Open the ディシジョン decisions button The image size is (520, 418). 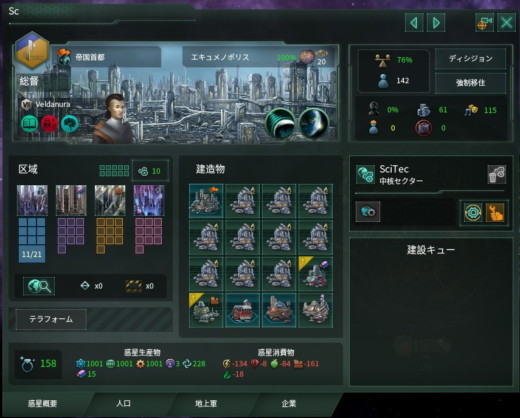click(470, 59)
